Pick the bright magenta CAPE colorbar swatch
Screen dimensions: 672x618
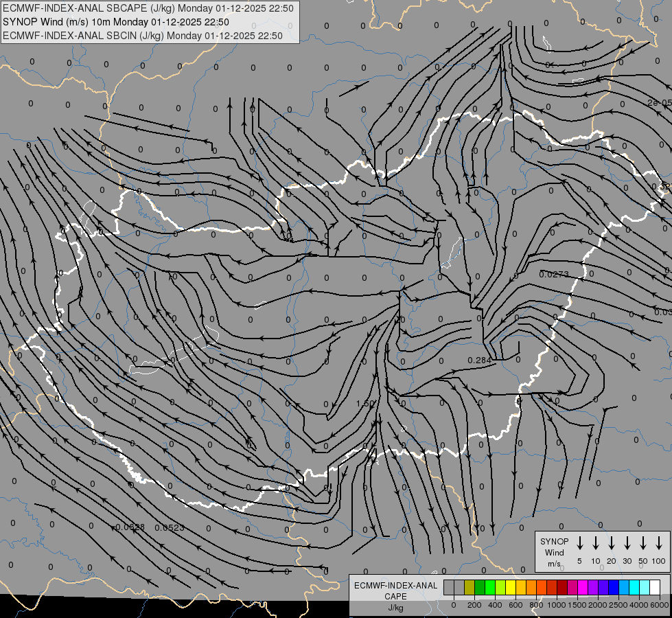click(x=583, y=587)
